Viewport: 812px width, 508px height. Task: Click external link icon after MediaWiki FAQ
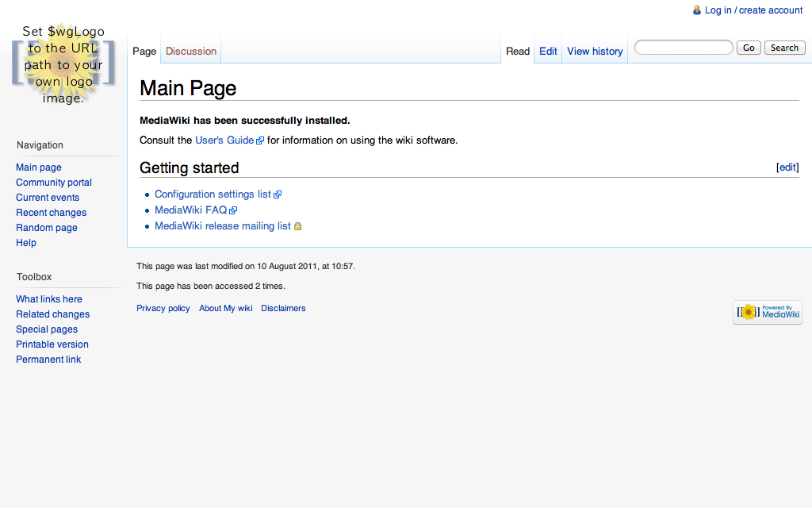coord(233,210)
